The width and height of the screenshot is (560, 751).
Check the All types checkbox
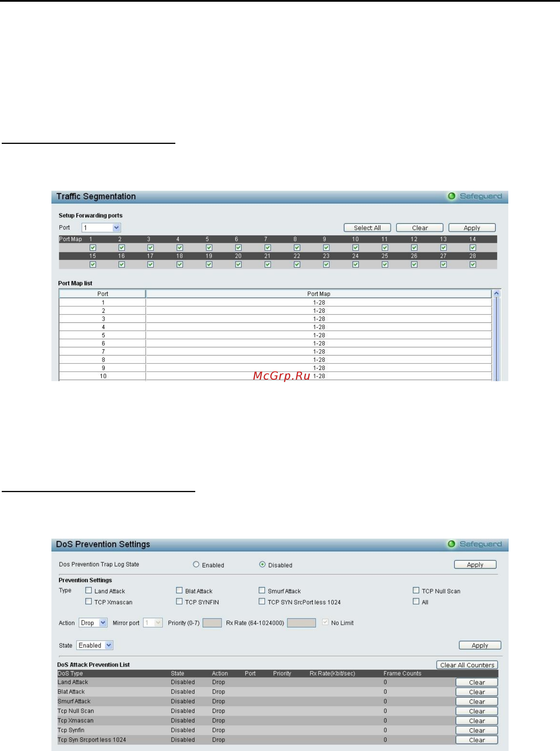416,601
